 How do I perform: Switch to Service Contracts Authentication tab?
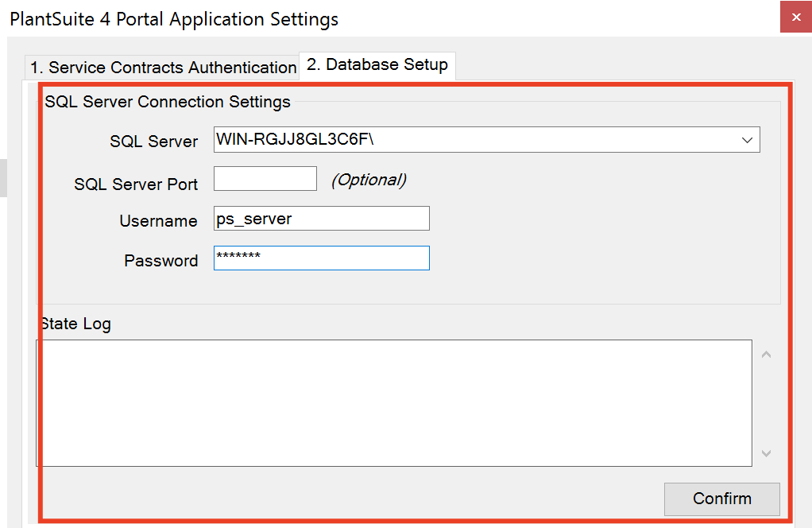163,68
